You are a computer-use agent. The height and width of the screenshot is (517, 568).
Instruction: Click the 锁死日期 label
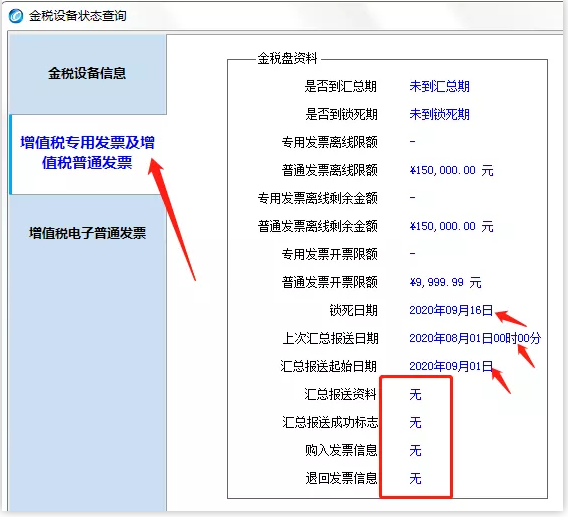pyautogui.click(x=353, y=310)
